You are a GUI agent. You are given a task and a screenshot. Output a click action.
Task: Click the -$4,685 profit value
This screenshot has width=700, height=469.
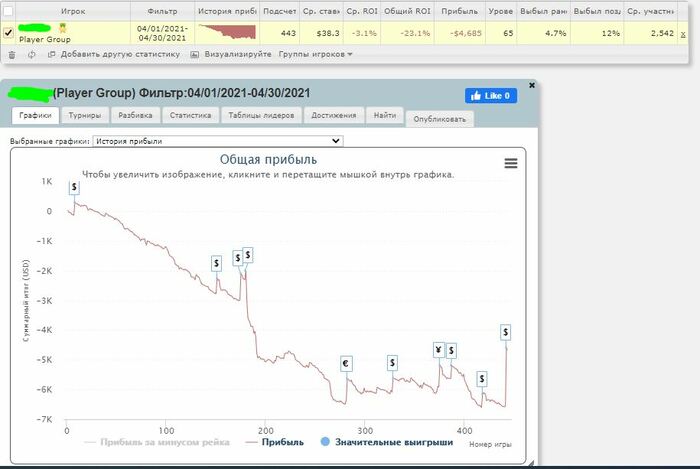point(466,33)
